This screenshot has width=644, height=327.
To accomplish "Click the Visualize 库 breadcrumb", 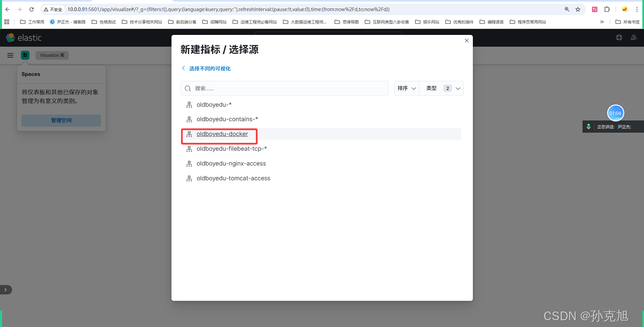I will click(52, 55).
